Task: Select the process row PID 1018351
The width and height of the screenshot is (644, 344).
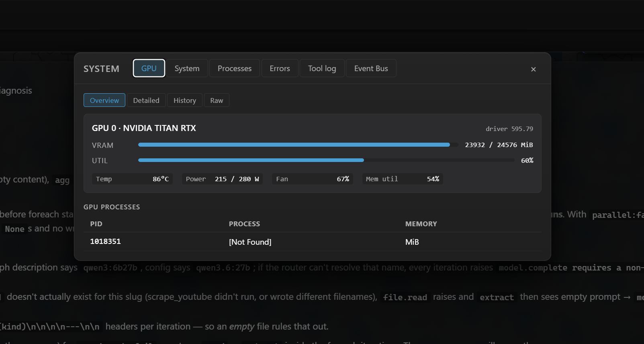Action: (313, 242)
